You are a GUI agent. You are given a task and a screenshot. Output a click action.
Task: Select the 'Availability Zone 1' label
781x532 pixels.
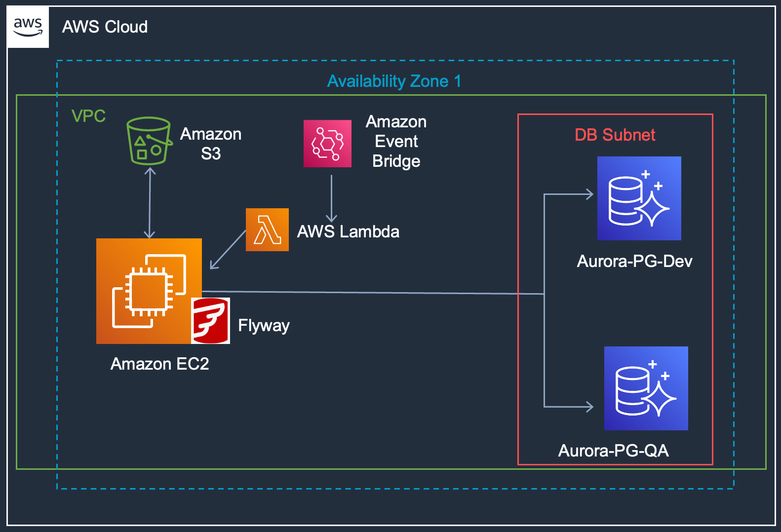(394, 81)
